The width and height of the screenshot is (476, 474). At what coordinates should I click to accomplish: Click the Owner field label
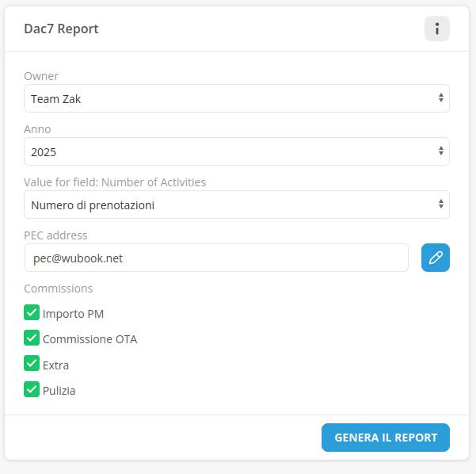[41, 76]
